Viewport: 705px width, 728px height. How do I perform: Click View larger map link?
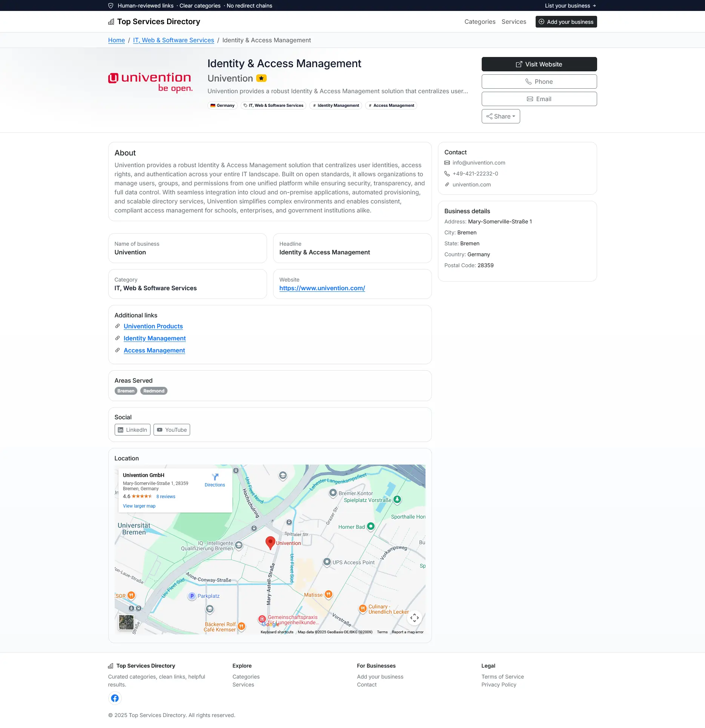[x=139, y=506]
